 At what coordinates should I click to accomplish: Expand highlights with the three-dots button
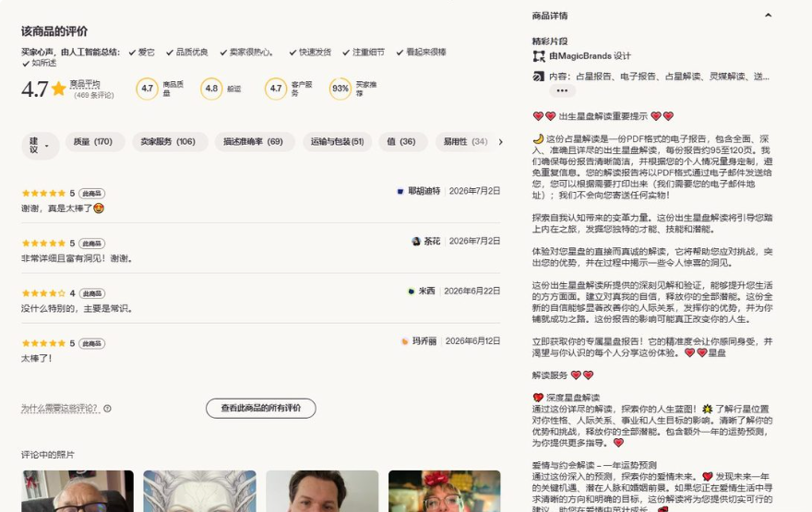[x=562, y=90]
